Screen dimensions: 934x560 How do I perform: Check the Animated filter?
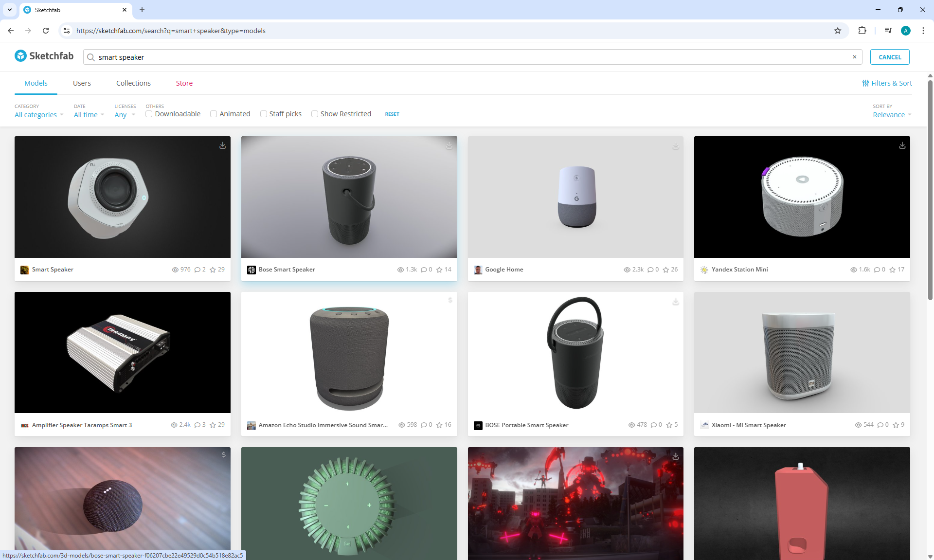coord(214,114)
